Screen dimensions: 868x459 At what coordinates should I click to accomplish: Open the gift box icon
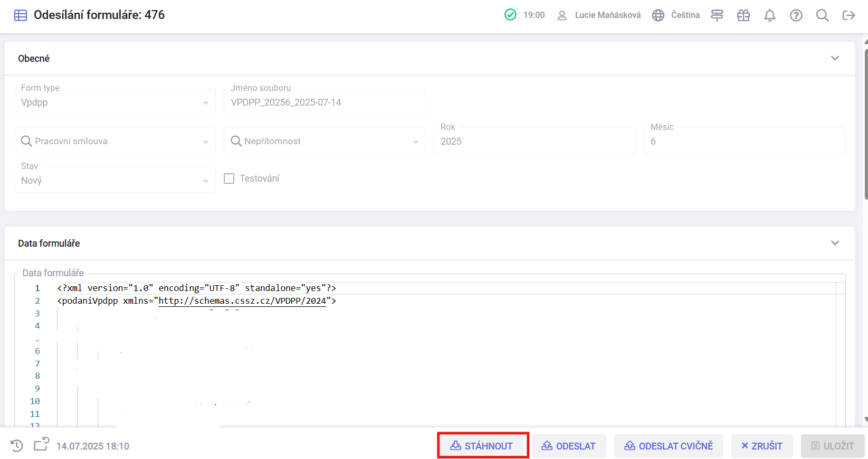743,15
